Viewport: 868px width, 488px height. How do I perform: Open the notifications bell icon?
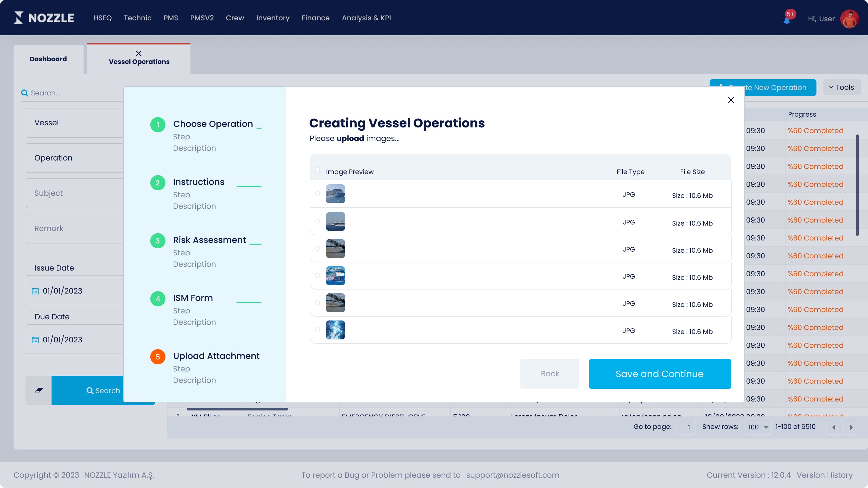coord(787,20)
